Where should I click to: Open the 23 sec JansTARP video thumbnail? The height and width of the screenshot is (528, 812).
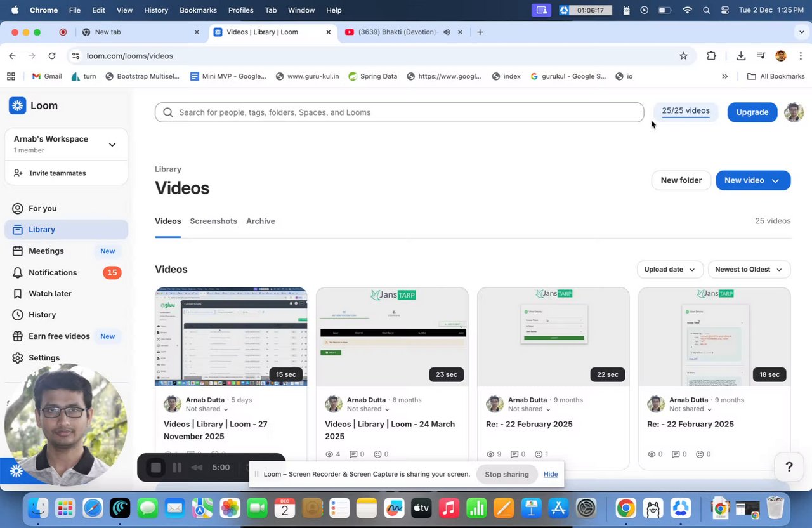pyautogui.click(x=392, y=336)
